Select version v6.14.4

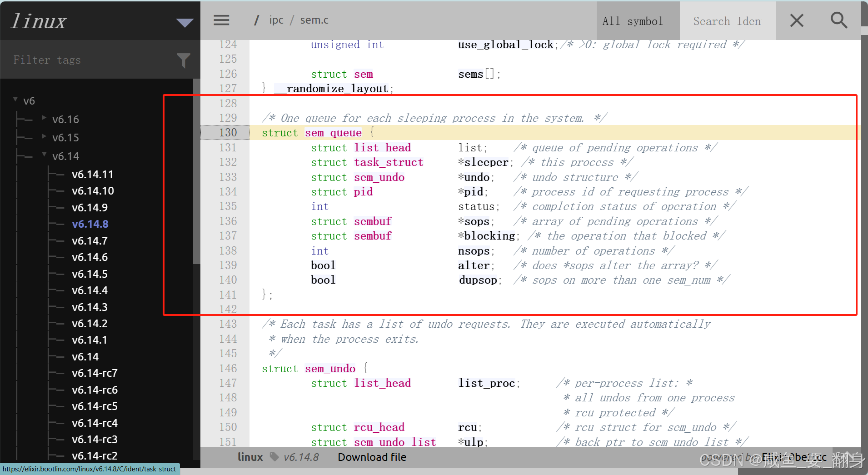(90, 290)
